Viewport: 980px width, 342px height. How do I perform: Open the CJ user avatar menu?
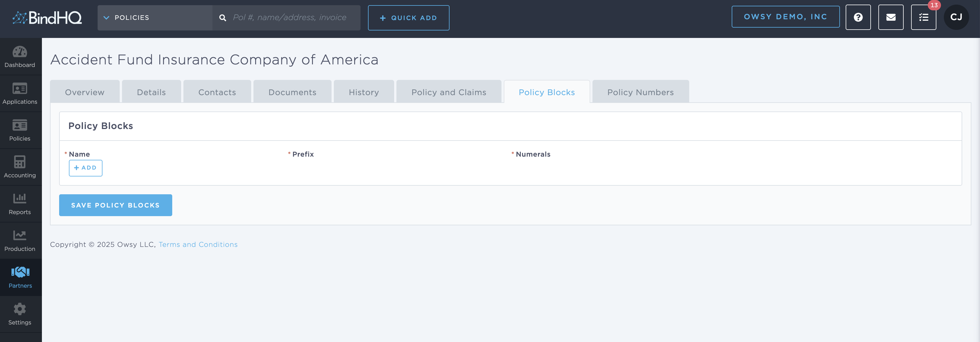(x=956, y=17)
